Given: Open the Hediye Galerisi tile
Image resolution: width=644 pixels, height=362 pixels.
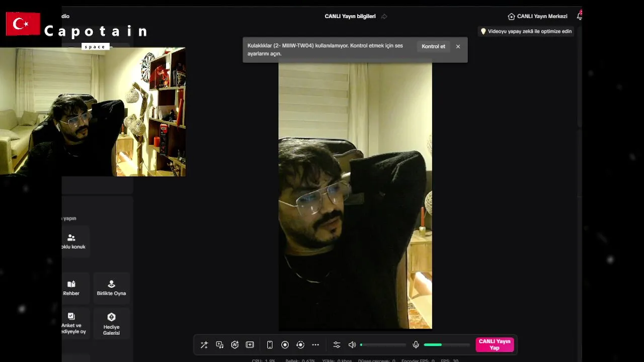Looking at the screenshot, I should [x=111, y=323].
